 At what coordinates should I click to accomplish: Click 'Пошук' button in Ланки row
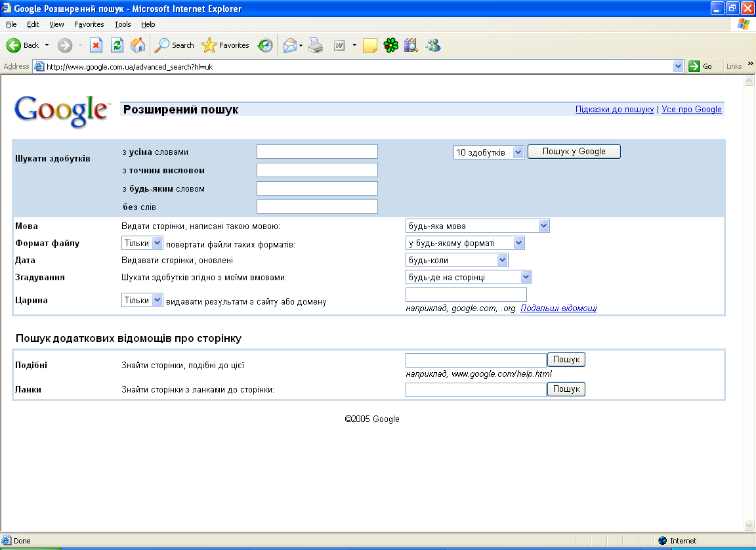pyautogui.click(x=566, y=389)
